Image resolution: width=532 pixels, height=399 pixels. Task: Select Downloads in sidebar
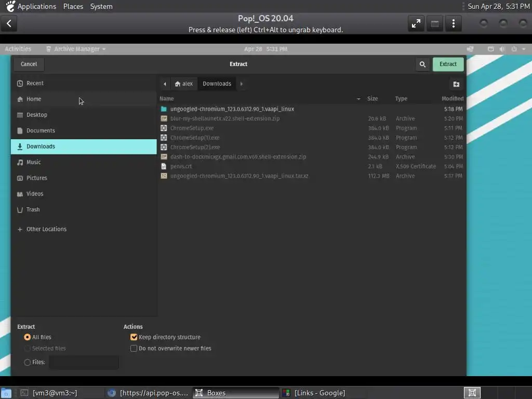[84, 147]
